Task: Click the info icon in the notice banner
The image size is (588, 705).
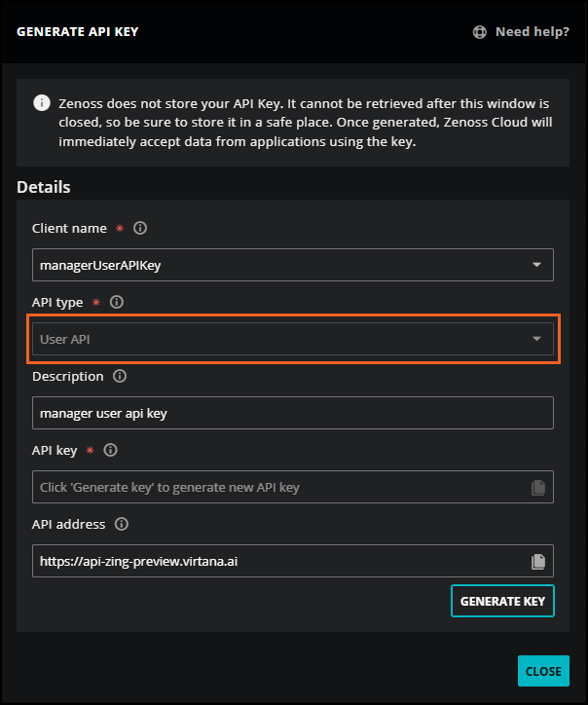Action: (x=41, y=102)
